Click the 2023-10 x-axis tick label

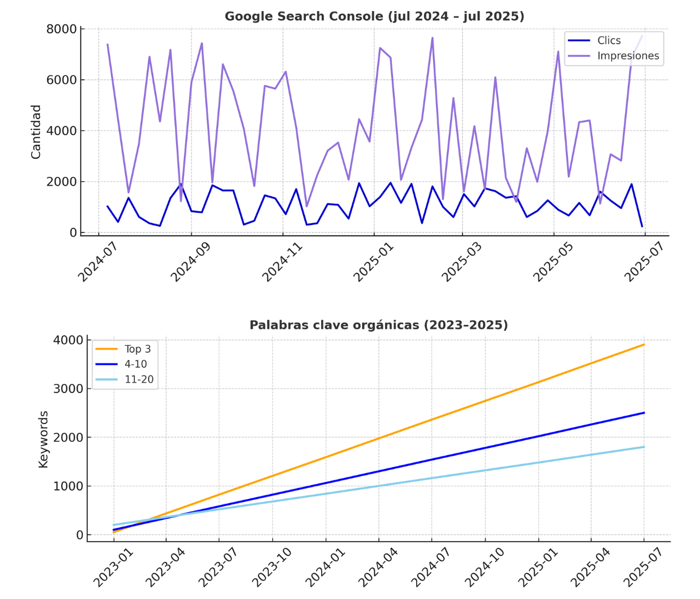point(272,567)
